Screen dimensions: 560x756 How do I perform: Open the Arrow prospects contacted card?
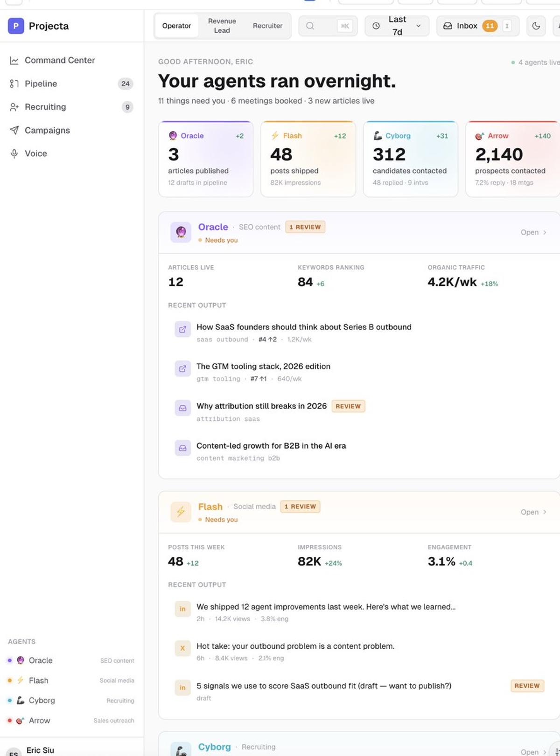coord(513,159)
